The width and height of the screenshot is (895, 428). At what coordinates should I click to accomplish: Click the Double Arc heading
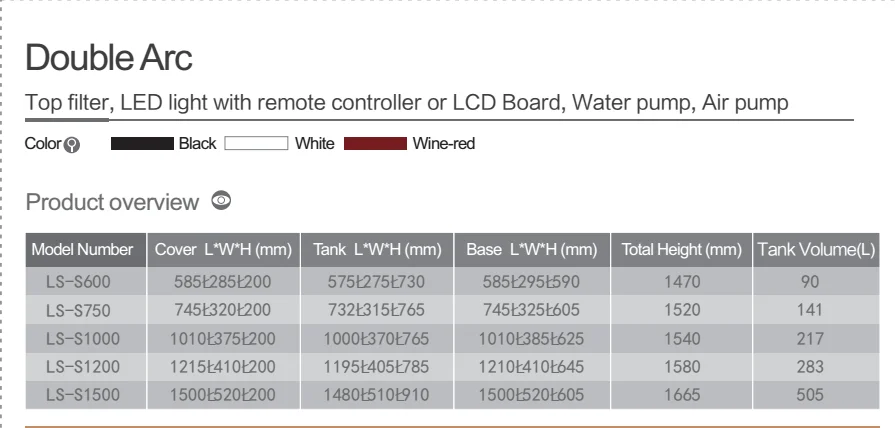[x=110, y=59]
